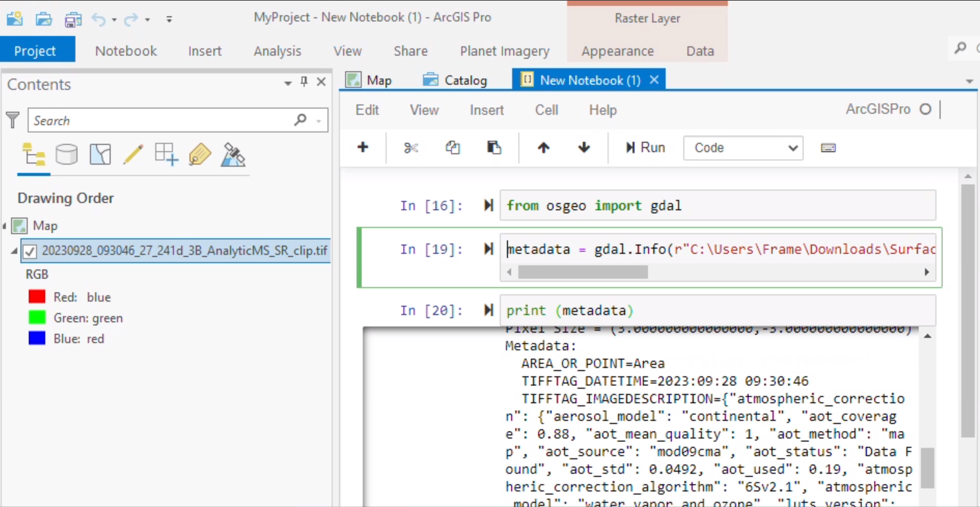
Task: Click the red color swatch for Red band
Action: coord(37,297)
